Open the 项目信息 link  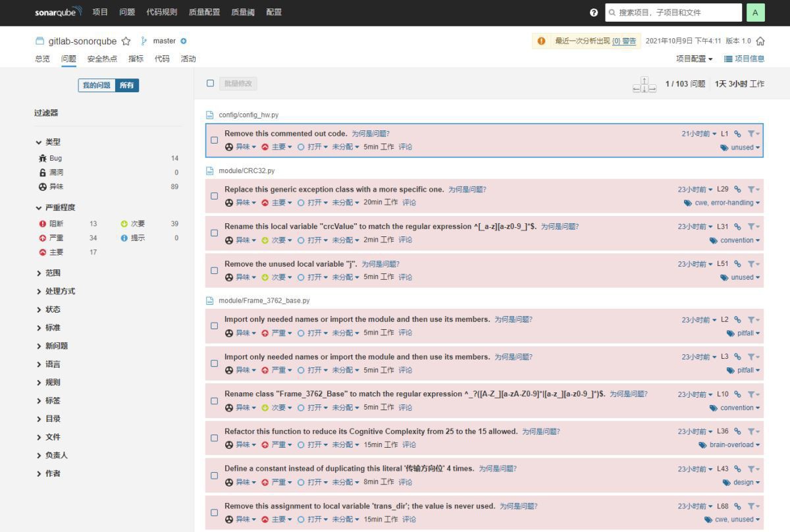745,59
